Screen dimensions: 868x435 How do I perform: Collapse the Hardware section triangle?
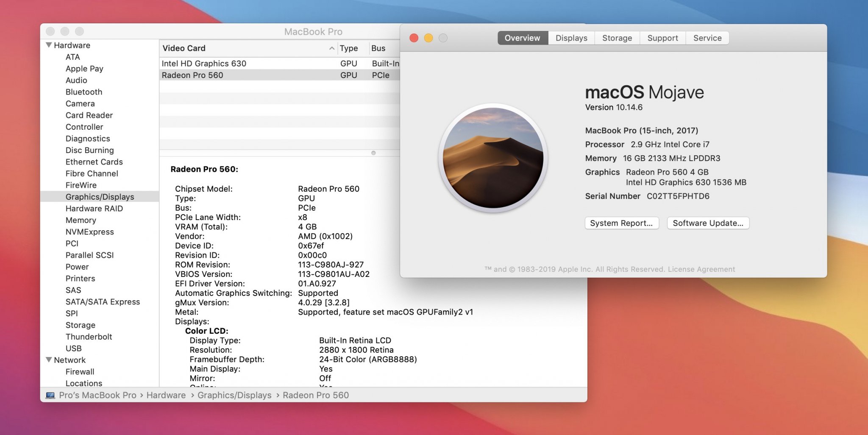click(49, 45)
